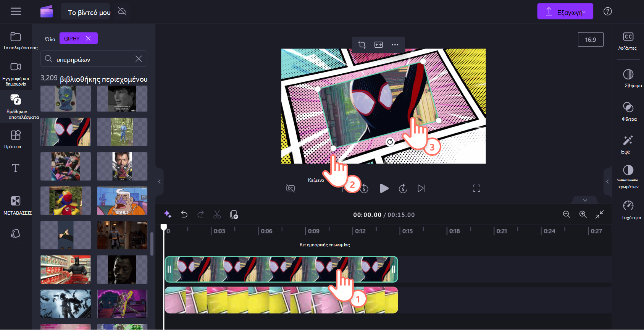Open more options three-dot menu
644x330 pixels.
click(x=395, y=45)
